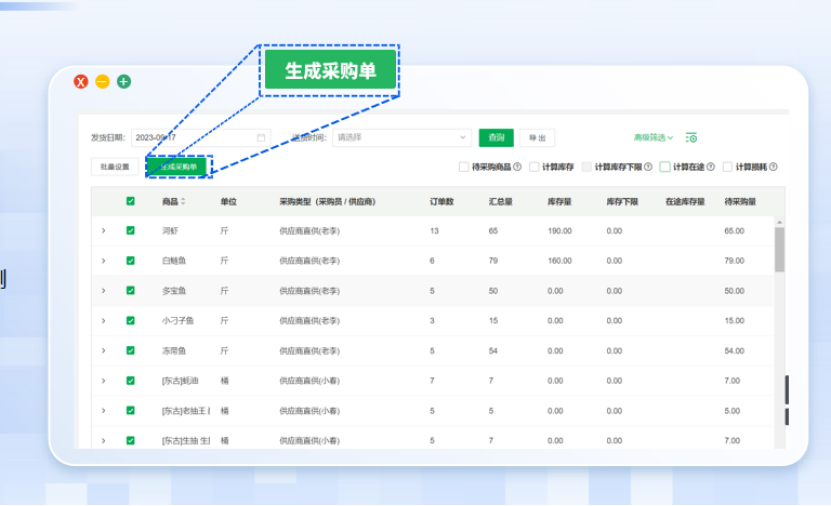Enable the 计算库存 checkbox
The width and height of the screenshot is (831, 506).
(535, 167)
